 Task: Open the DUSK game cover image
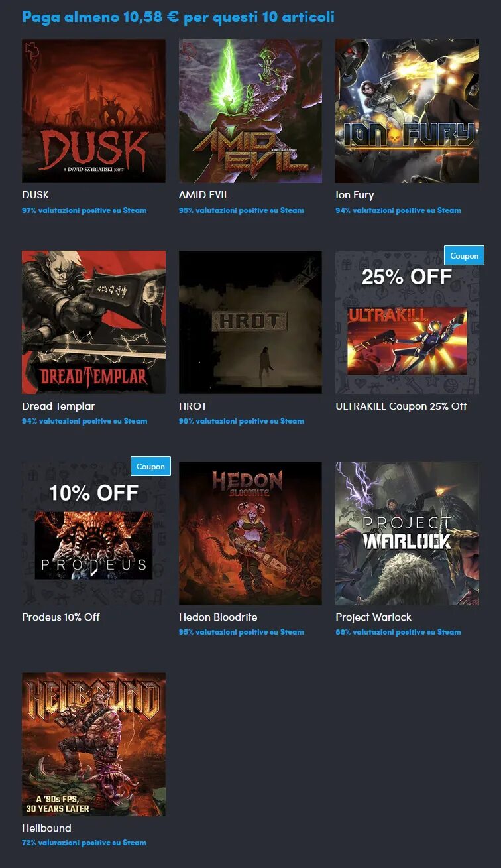(x=93, y=111)
